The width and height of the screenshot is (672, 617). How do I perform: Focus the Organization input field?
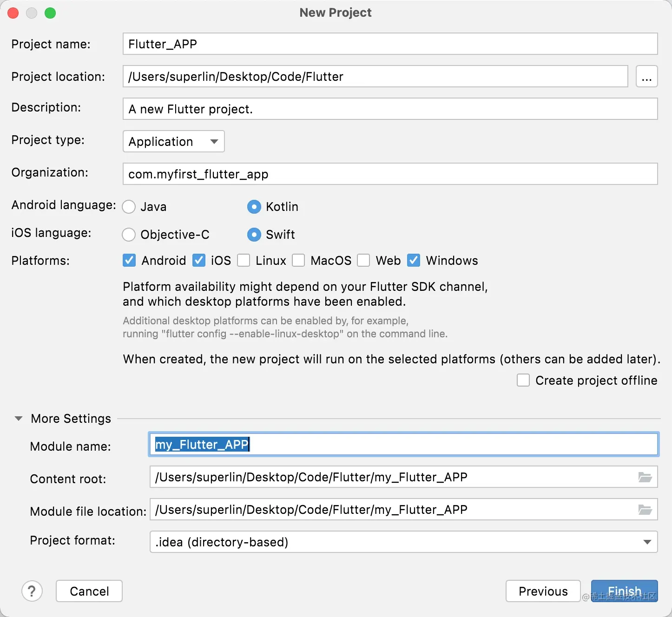pos(390,174)
